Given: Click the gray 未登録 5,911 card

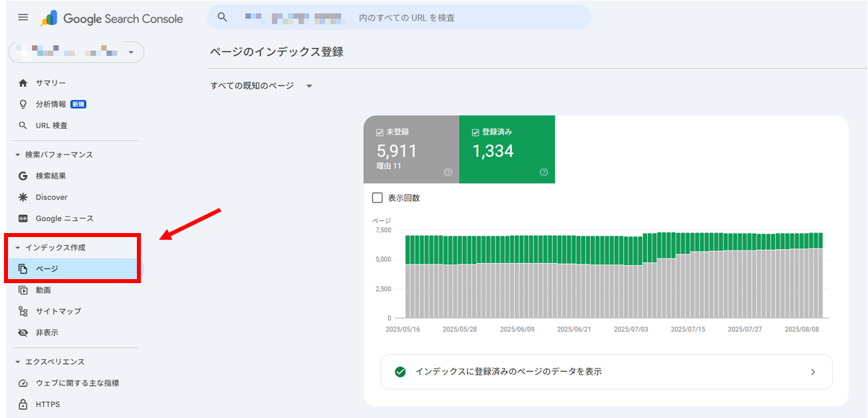Looking at the screenshot, I should pos(411,149).
